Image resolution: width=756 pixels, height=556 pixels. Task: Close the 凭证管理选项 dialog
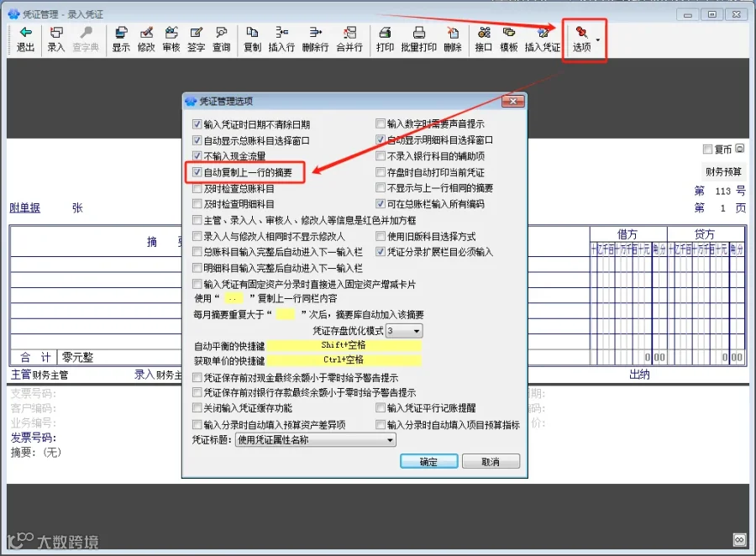click(513, 102)
